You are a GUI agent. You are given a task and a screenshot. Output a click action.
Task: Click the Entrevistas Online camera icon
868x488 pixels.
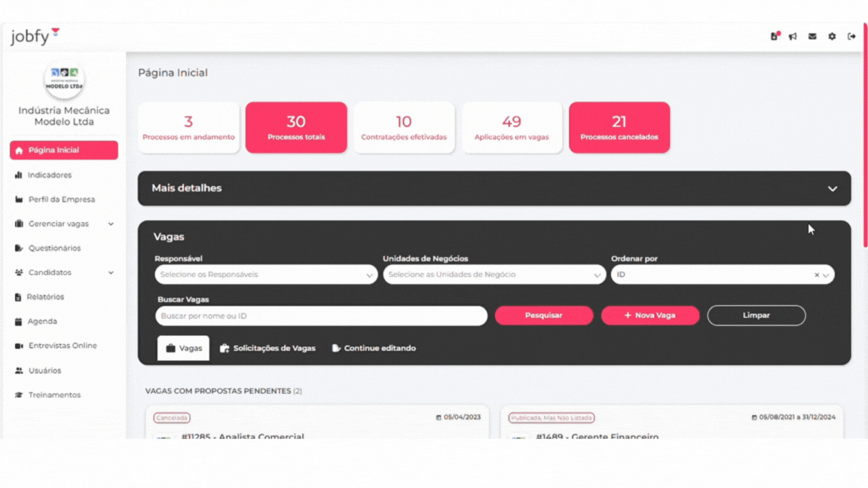pos(19,346)
